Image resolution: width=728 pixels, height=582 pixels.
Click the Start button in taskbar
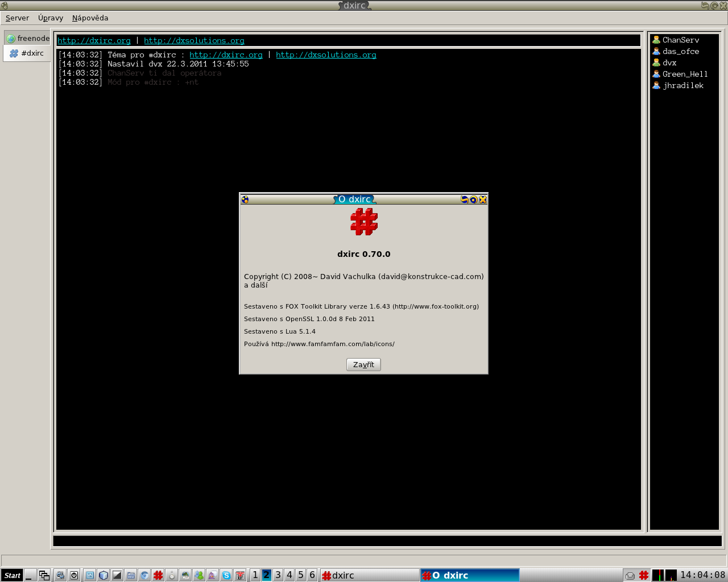pyautogui.click(x=12, y=575)
